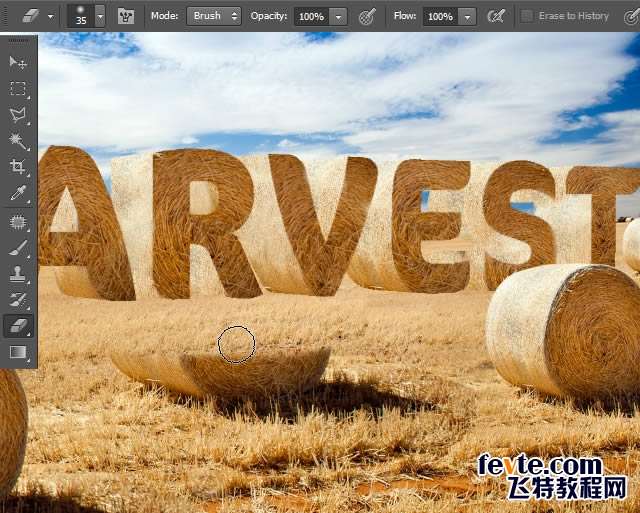Screen dimensions: 640x513
Task: Select the Rectangular Marquee tool
Action: point(18,89)
